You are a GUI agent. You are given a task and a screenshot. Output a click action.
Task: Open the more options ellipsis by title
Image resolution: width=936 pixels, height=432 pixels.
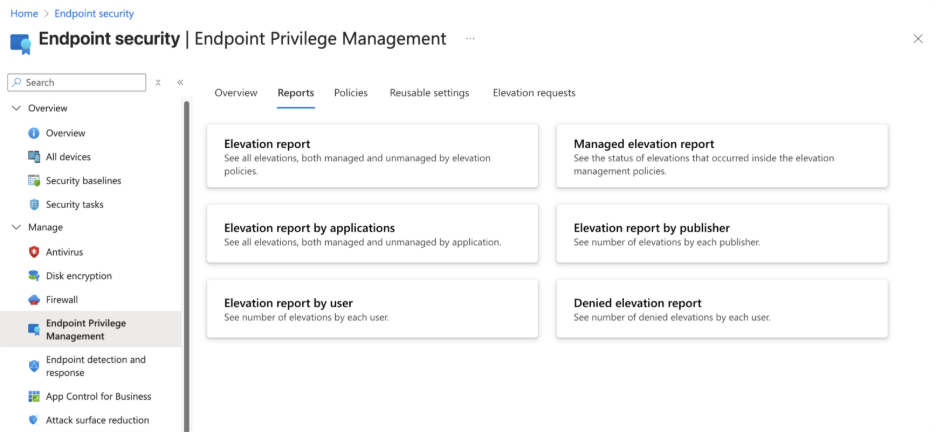pos(470,39)
